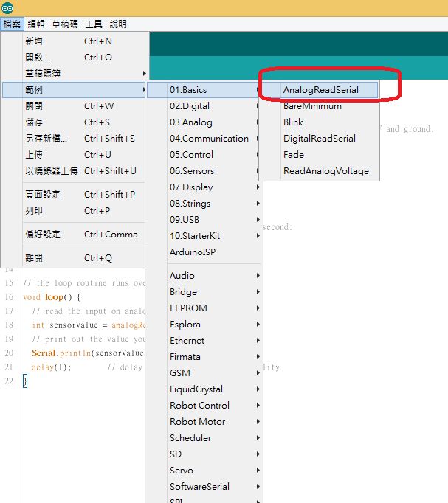Click the 'void loop() {' code line
The height and width of the screenshot is (503, 448).
pos(52,297)
